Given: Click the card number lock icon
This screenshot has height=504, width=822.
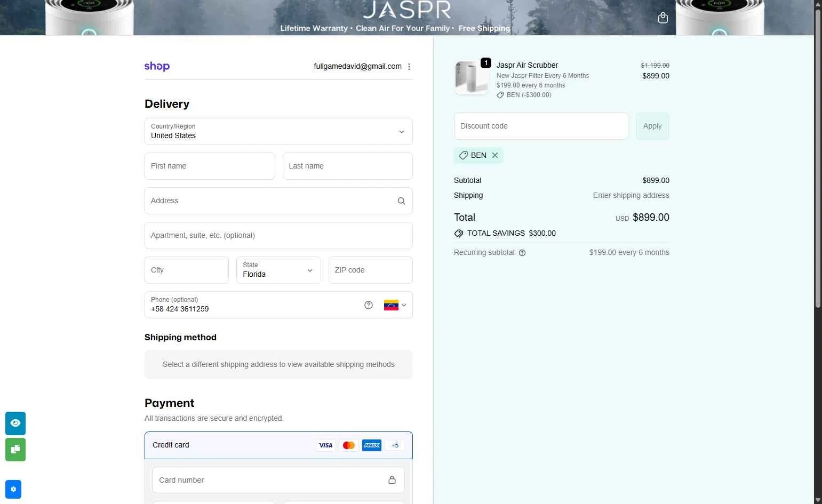Looking at the screenshot, I should point(392,480).
